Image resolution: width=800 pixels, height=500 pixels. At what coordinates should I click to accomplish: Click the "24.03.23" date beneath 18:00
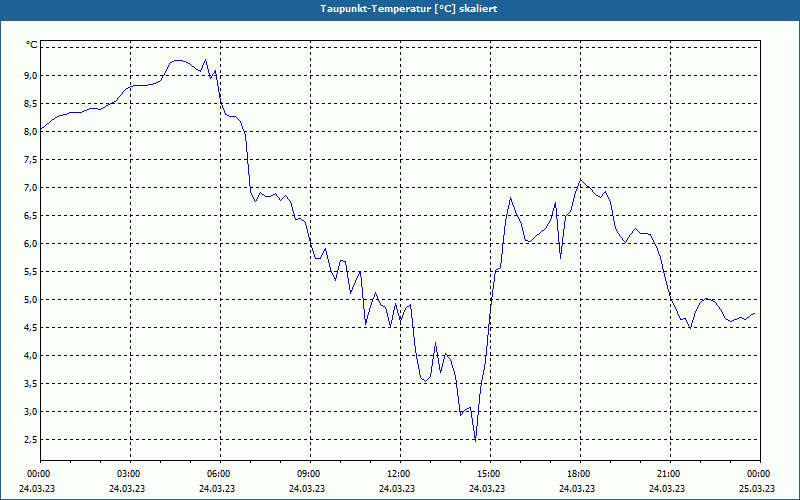tap(577, 488)
